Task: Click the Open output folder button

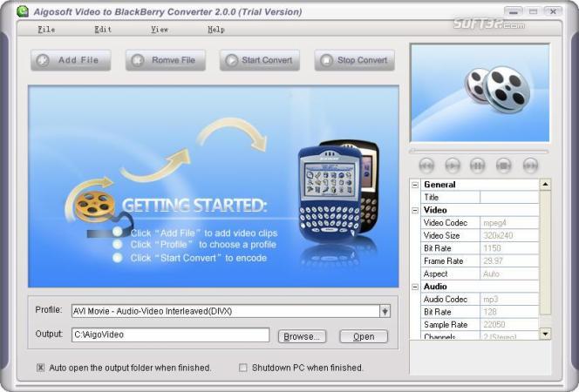Action: click(364, 337)
